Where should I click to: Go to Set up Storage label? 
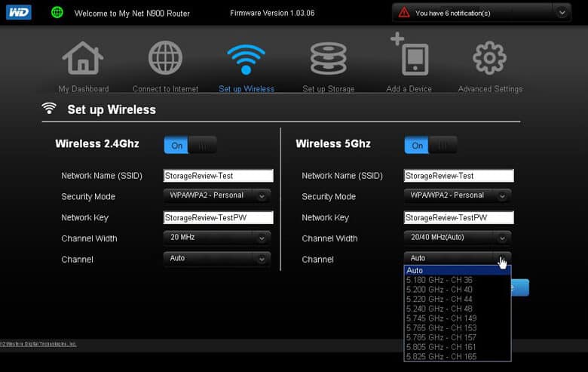pyautogui.click(x=329, y=89)
